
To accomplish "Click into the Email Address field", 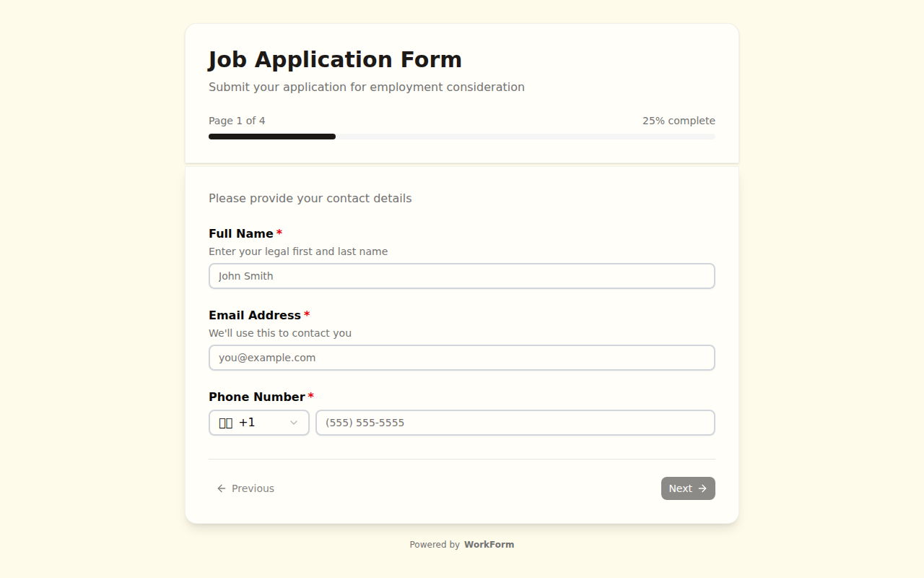I will click(462, 358).
